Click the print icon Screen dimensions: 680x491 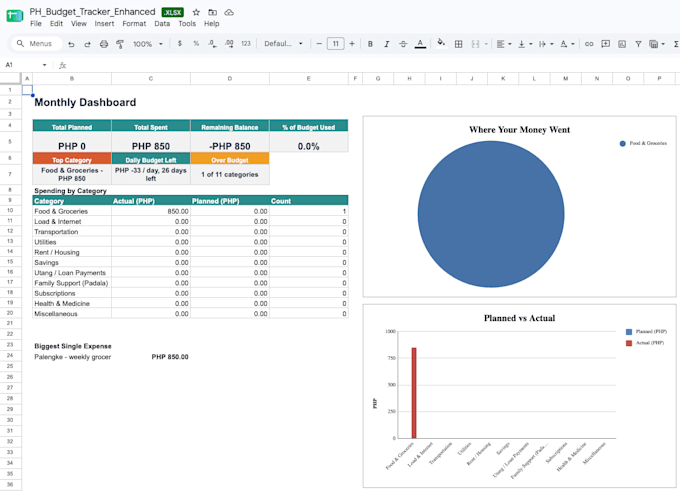tap(104, 44)
